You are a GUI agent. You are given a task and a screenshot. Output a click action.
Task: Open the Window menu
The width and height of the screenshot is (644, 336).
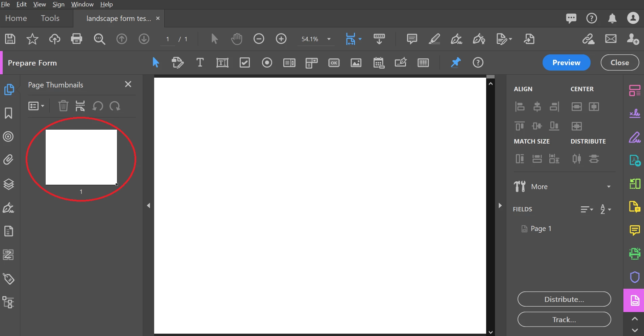coord(82,4)
